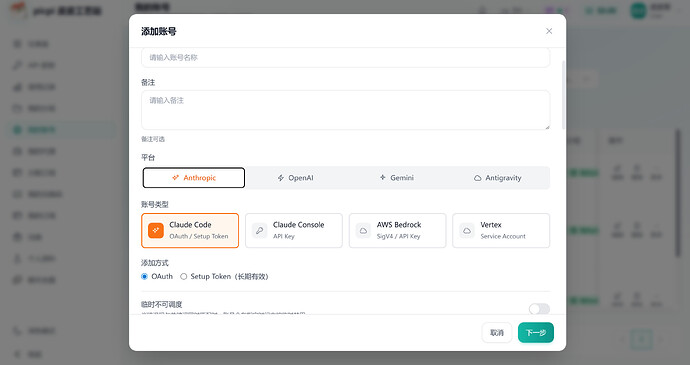The image size is (690, 365).
Task: Click the orange Claude Code card icon
Action: (x=156, y=230)
